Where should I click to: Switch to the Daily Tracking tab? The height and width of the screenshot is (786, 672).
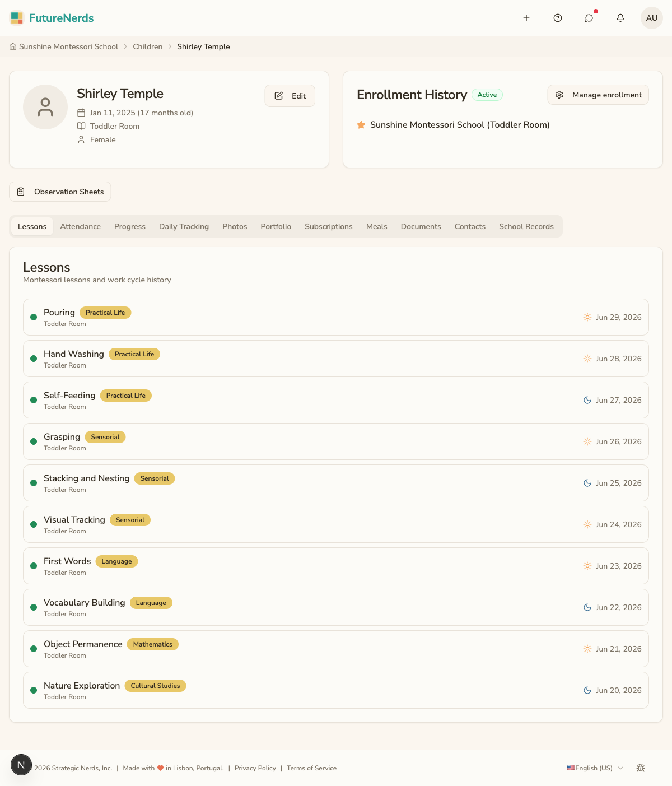pos(184,226)
